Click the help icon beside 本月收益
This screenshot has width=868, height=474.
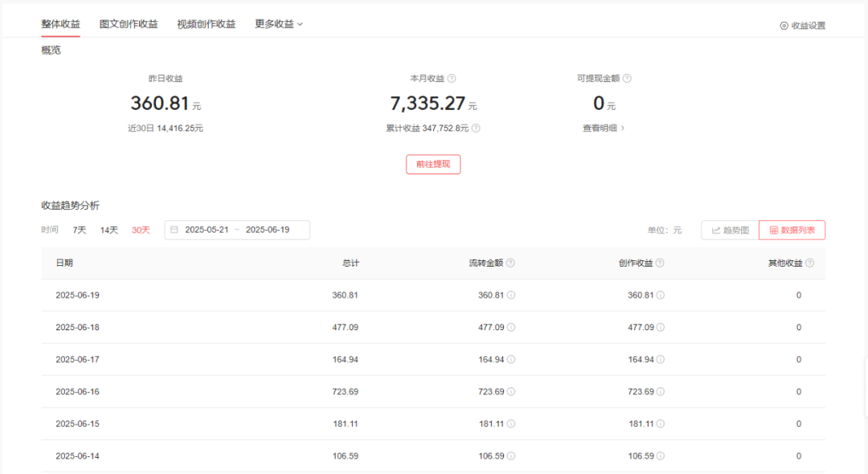point(452,78)
